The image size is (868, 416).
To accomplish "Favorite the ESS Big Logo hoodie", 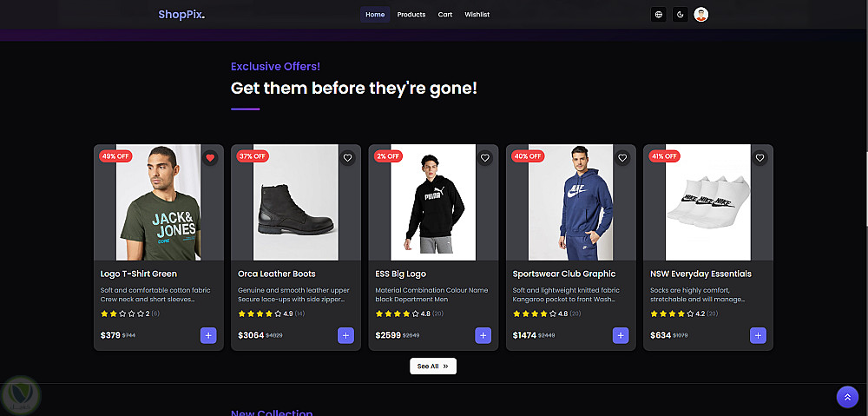I will [485, 158].
